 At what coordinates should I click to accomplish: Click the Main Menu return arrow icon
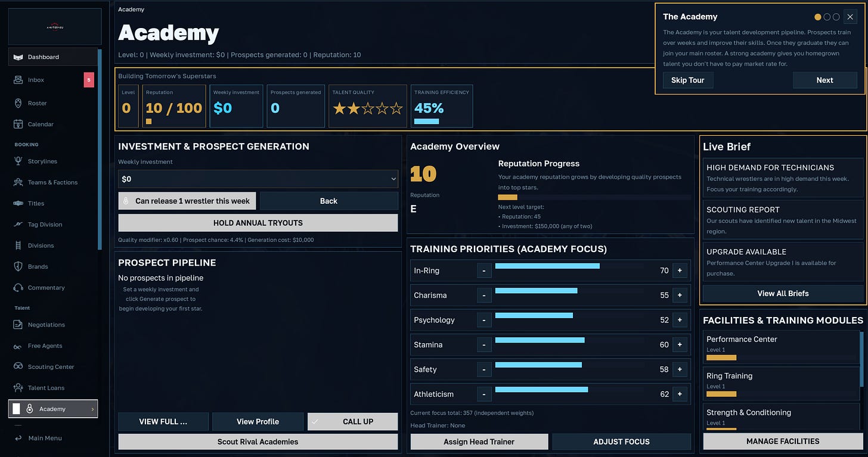tap(18, 438)
